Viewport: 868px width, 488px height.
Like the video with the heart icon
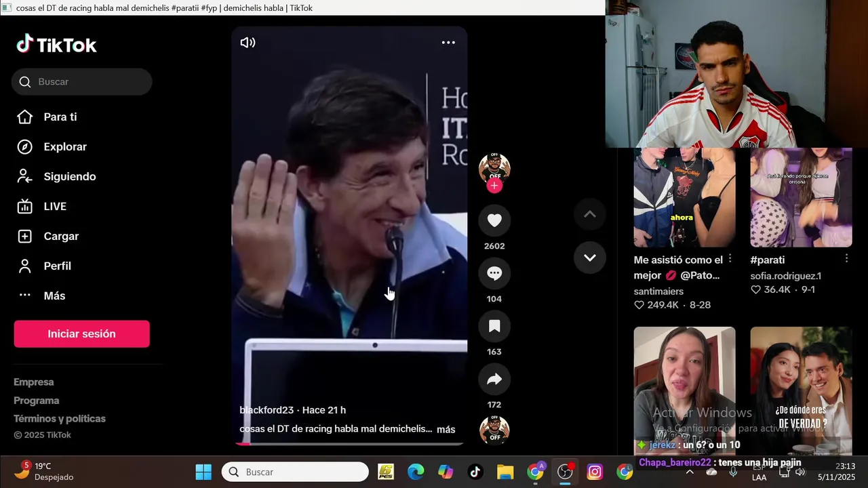coord(494,220)
